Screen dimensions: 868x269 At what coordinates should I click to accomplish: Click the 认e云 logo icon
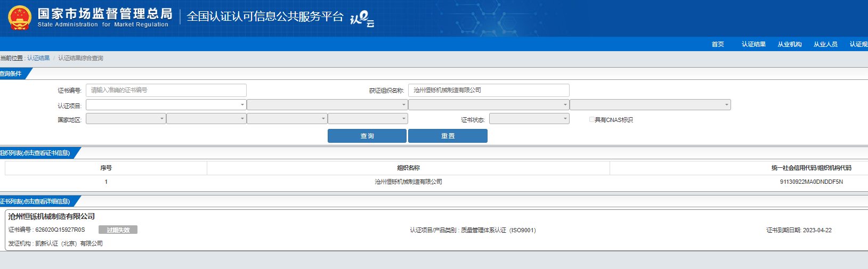click(x=362, y=19)
